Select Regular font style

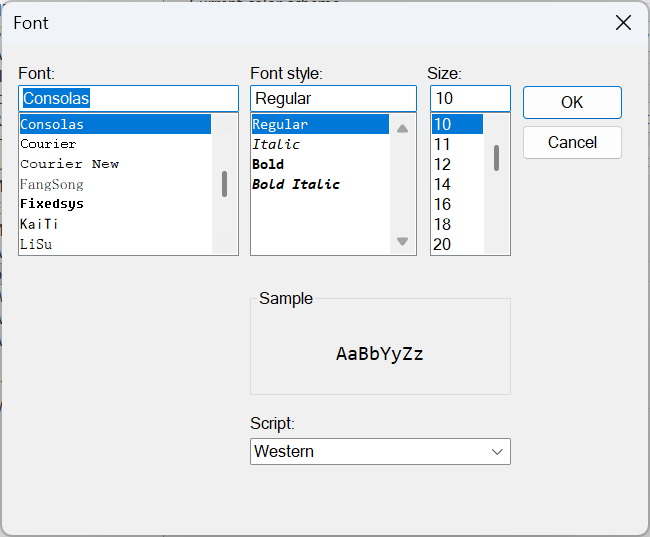click(x=320, y=124)
